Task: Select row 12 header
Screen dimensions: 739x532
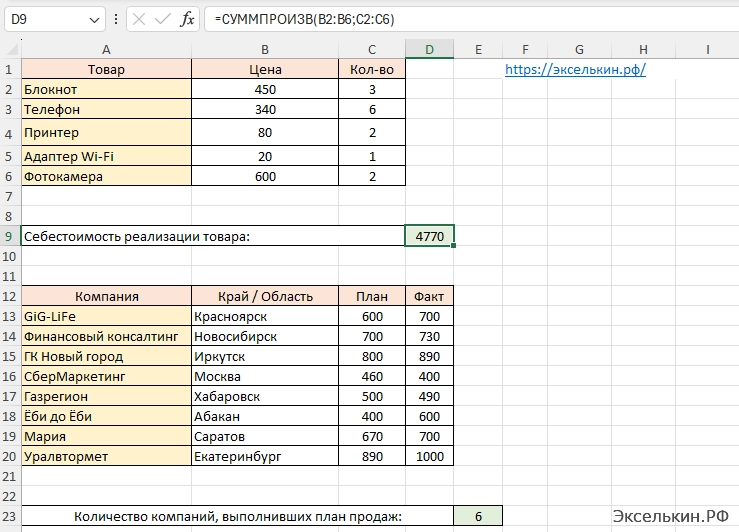Action: pyautogui.click(x=10, y=296)
